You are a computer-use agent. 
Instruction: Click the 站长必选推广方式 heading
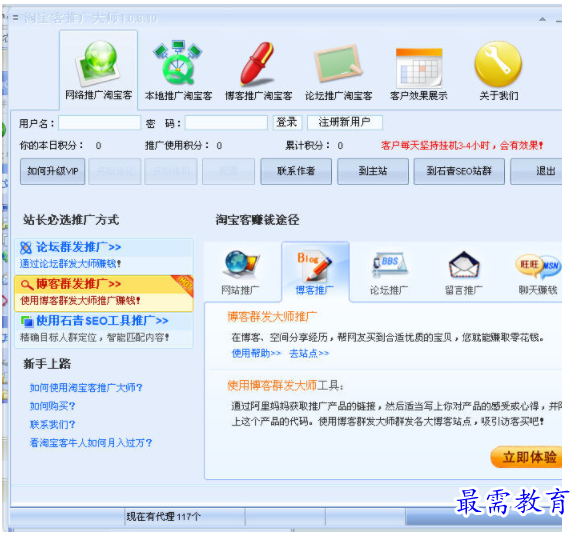click(x=71, y=220)
